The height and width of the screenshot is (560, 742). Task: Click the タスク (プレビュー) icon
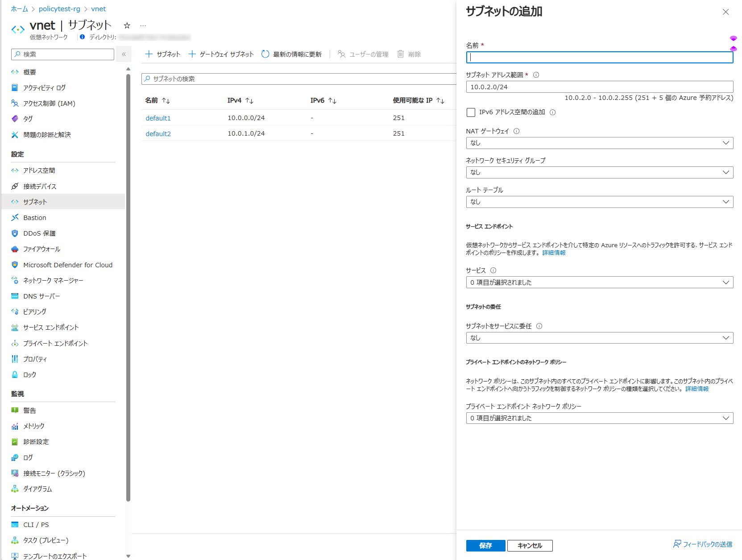[x=15, y=540]
